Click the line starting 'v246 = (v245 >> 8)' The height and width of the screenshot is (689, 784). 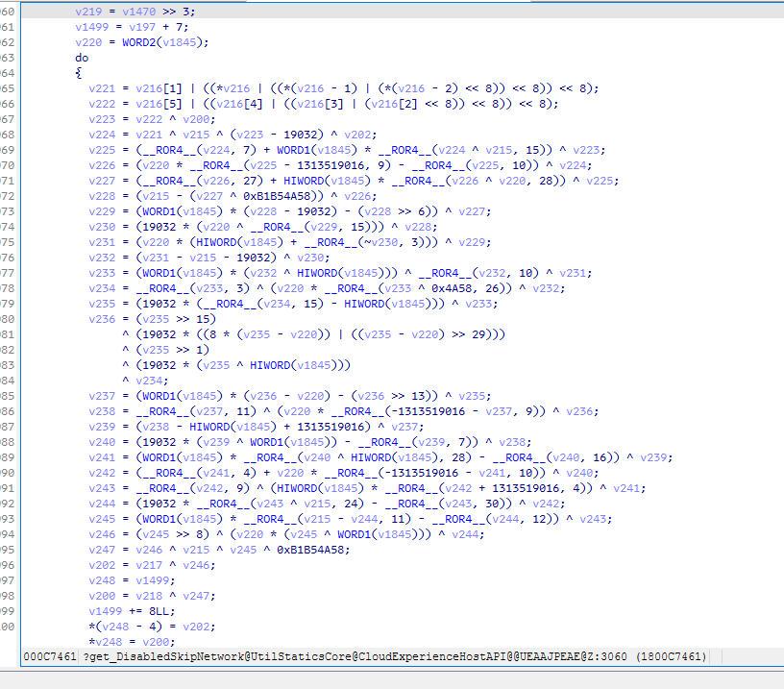click(286, 534)
